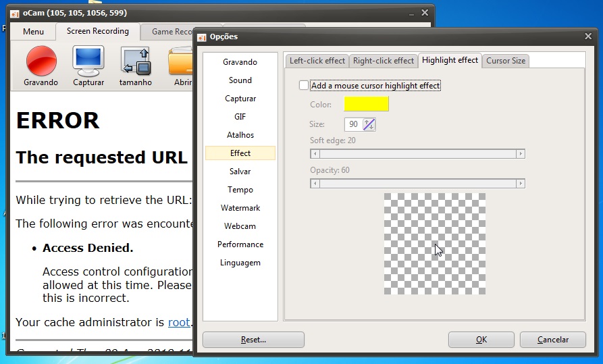Image resolution: width=603 pixels, height=364 pixels.
Task: Click the checkerboard highlight preview area
Action: (435, 244)
